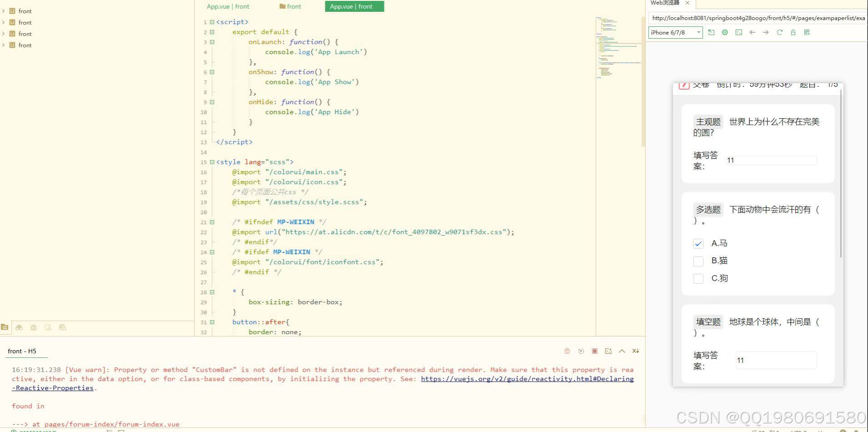
Task: Go forward in the web browser
Action: tap(766, 32)
